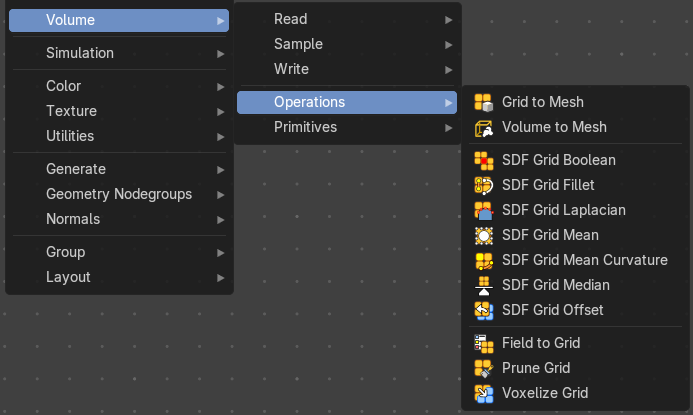The image size is (693, 415).
Task: Open the Color submenu
Action: point(119,86)
